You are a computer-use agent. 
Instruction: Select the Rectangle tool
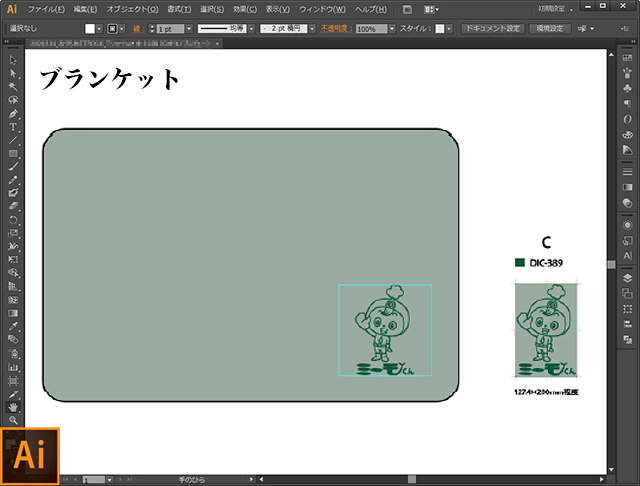pyautogui.click(x=13, y=153)
